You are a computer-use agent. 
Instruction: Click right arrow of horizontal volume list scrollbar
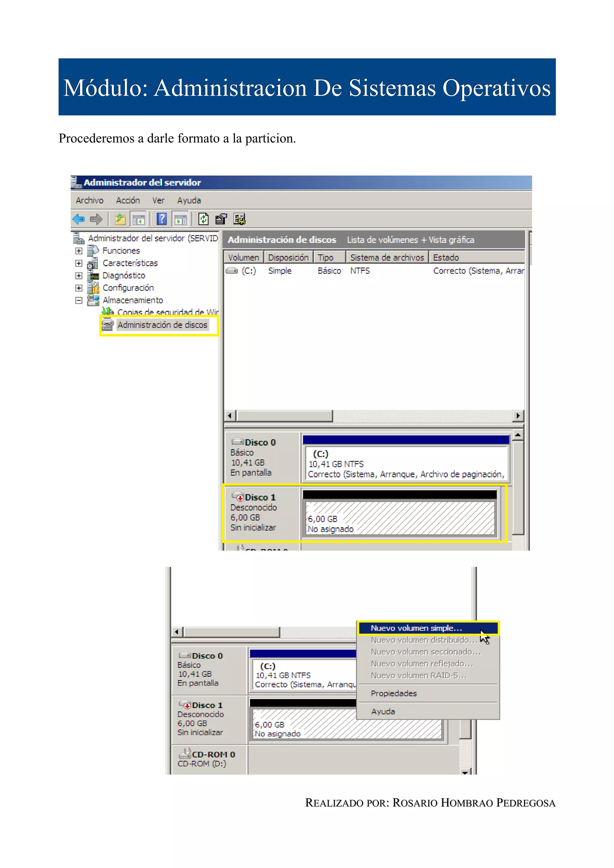(518, 416)
